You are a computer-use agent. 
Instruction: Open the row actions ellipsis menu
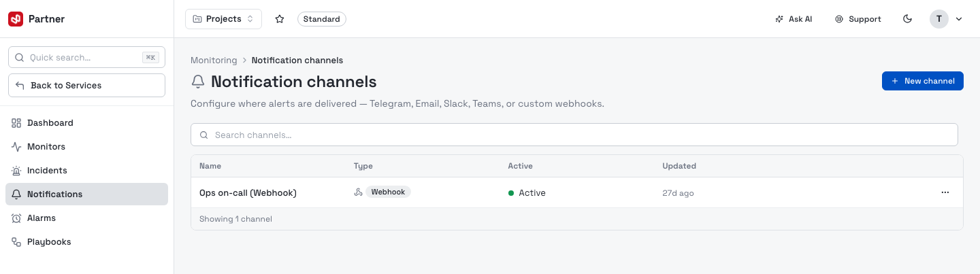945,192
